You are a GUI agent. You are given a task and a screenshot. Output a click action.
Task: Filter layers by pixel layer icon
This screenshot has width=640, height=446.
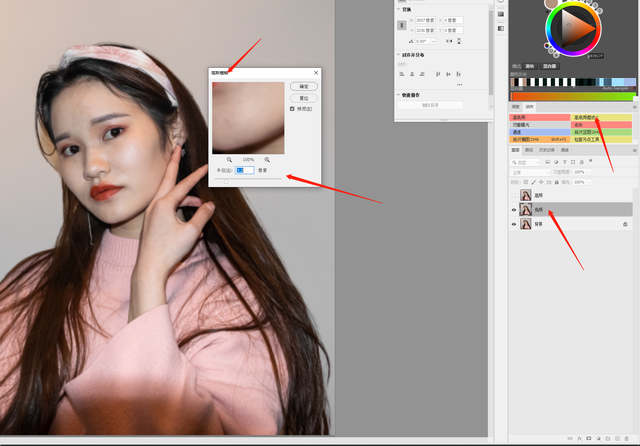[547, 162]
